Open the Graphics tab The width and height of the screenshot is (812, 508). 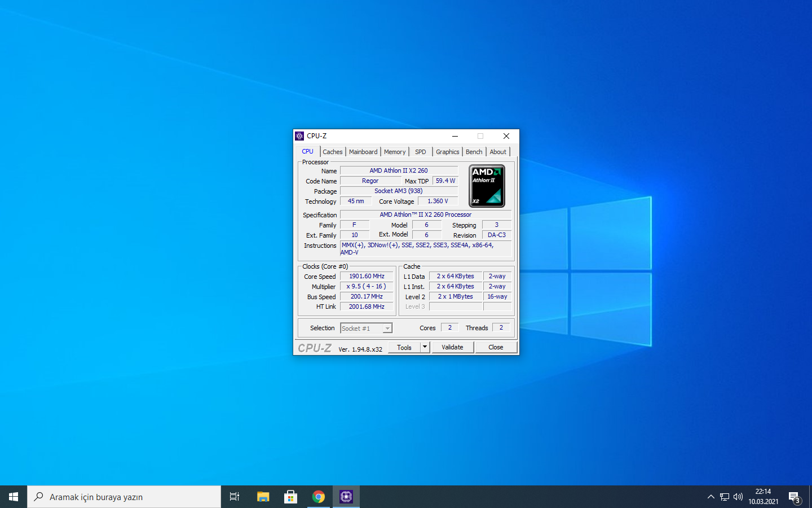click(447, 152)
